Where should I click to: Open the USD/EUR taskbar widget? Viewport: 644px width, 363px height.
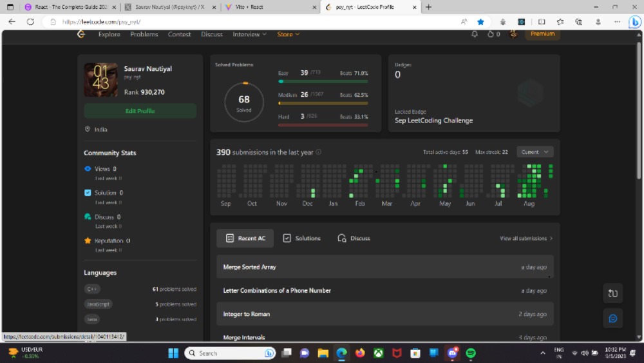click(x=26, y=353)
